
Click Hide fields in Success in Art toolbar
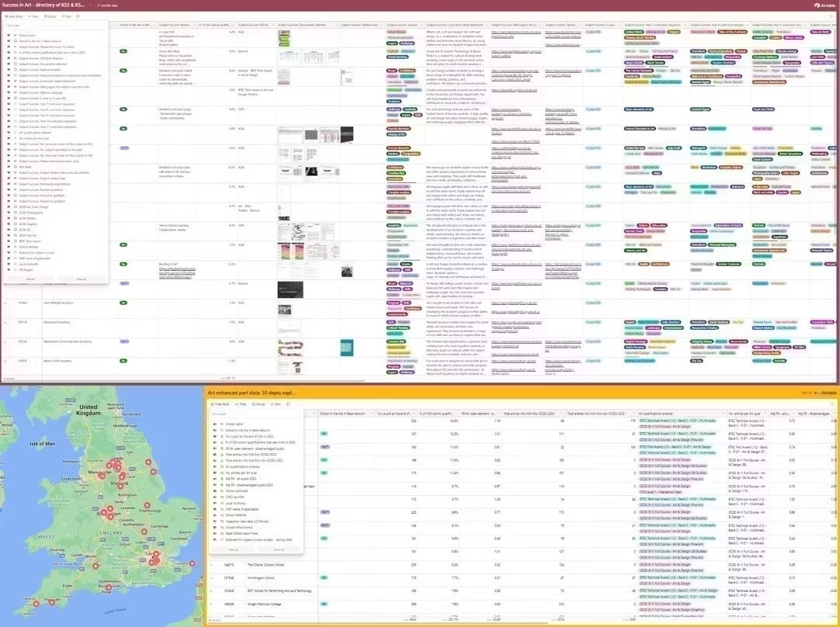[14, 16]
